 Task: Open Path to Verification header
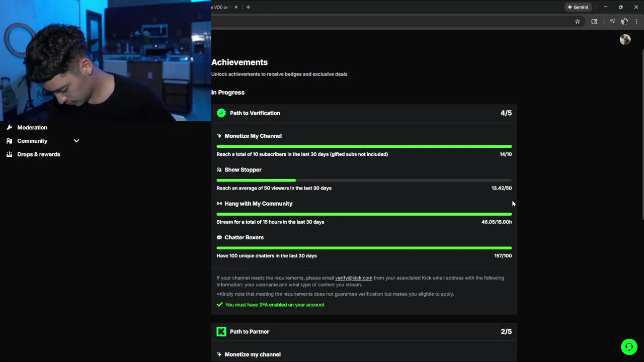364,113
